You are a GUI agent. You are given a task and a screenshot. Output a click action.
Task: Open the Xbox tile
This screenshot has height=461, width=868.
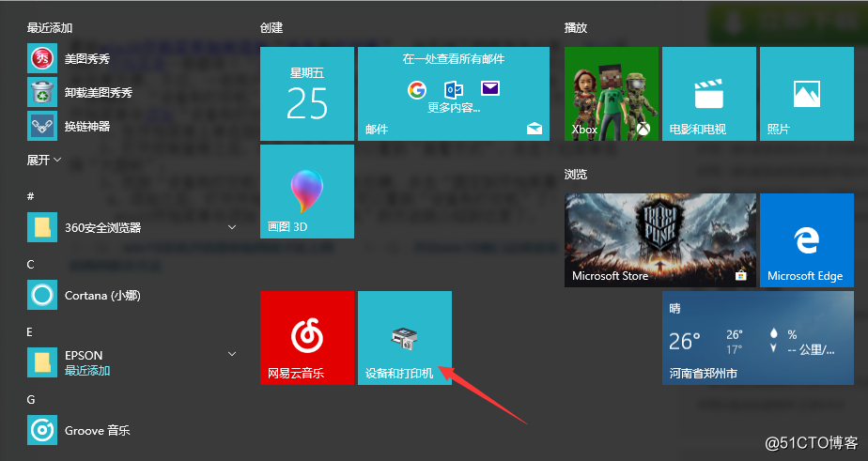tap(612, 94)
